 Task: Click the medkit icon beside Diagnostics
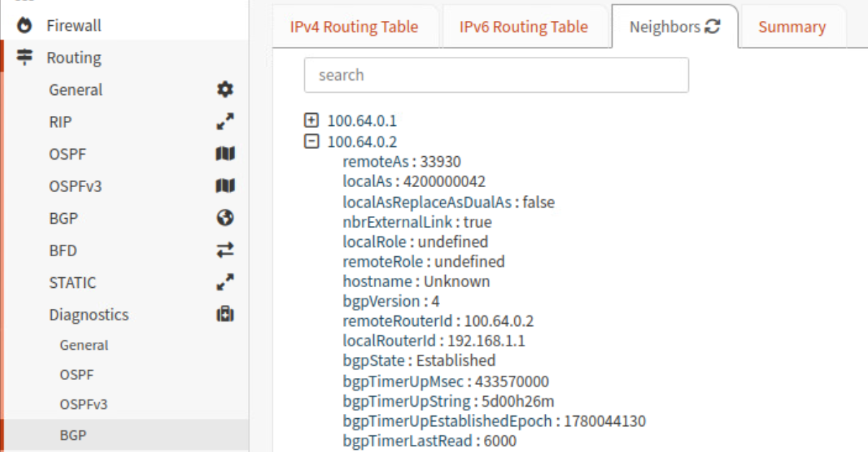tap(225, 315)
